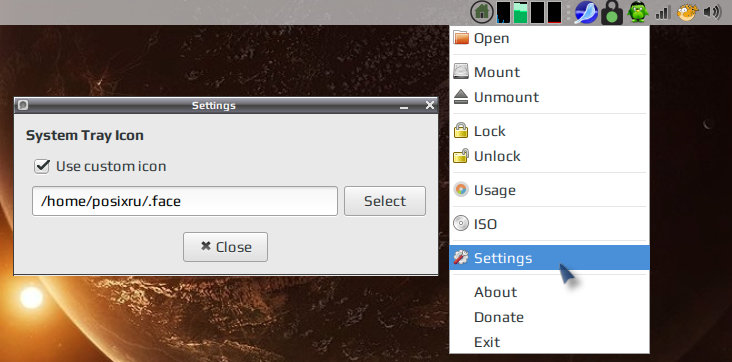
Task: Click the padlock tray icon
Action: 612,13
